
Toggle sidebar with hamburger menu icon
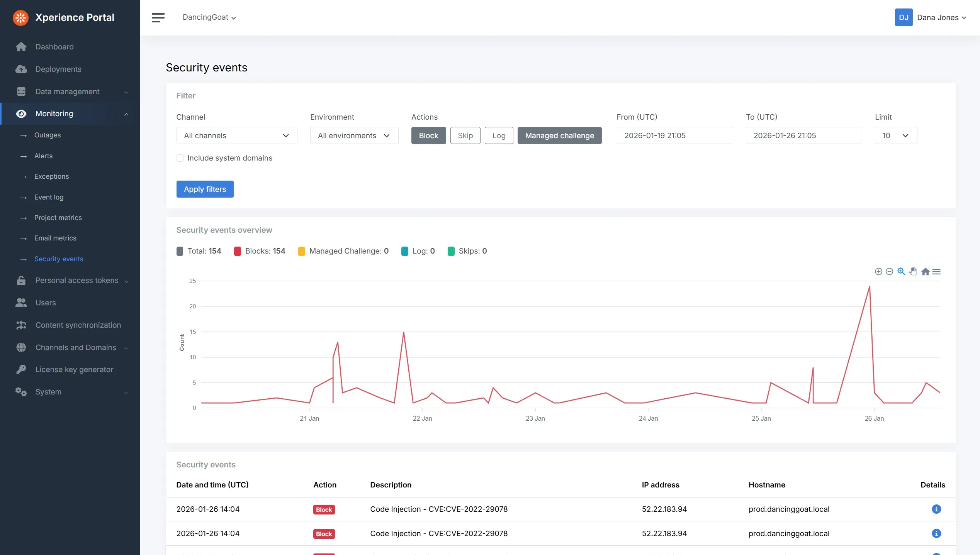158,17
